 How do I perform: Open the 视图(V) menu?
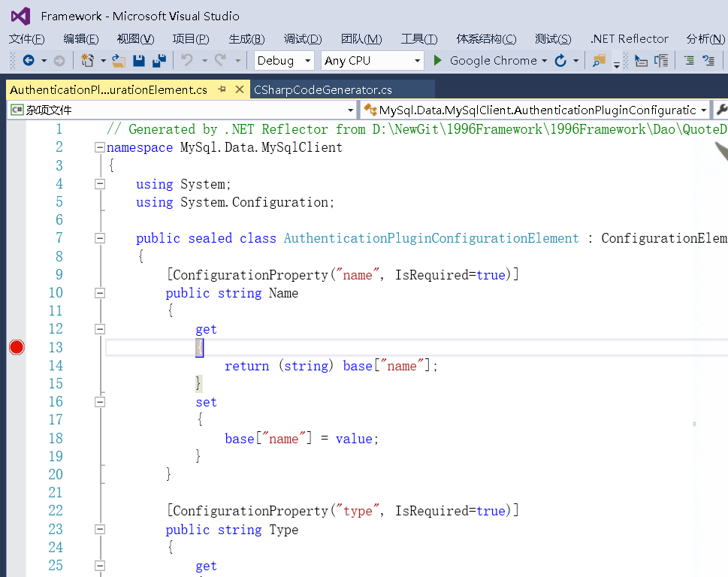coord(135,39)
